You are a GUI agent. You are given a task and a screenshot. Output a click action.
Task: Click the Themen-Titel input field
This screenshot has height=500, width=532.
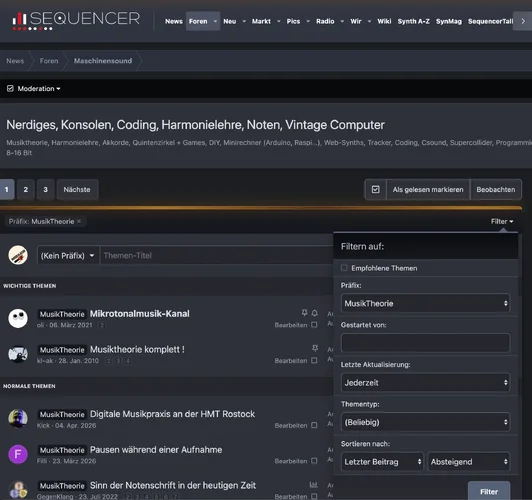(216, 255)
